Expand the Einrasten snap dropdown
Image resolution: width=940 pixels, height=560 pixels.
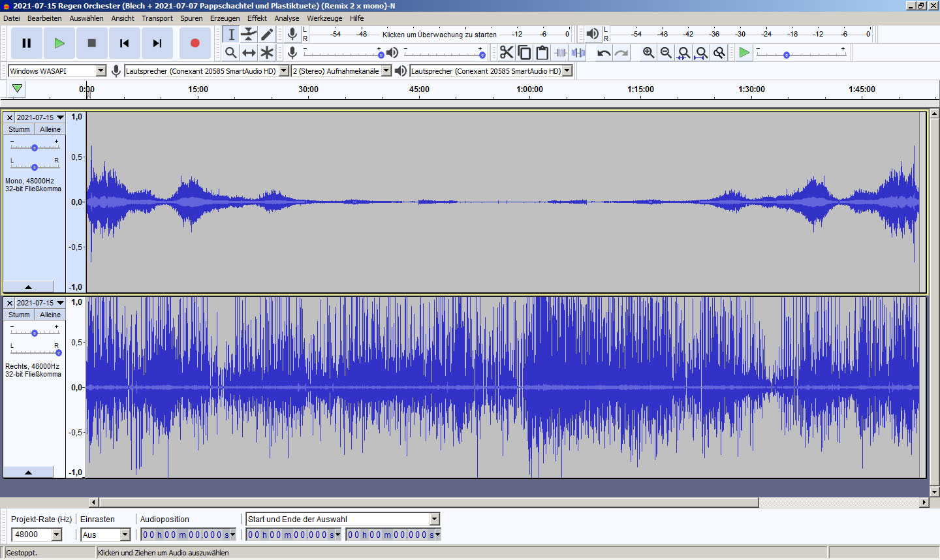click(x=125, y=535)
